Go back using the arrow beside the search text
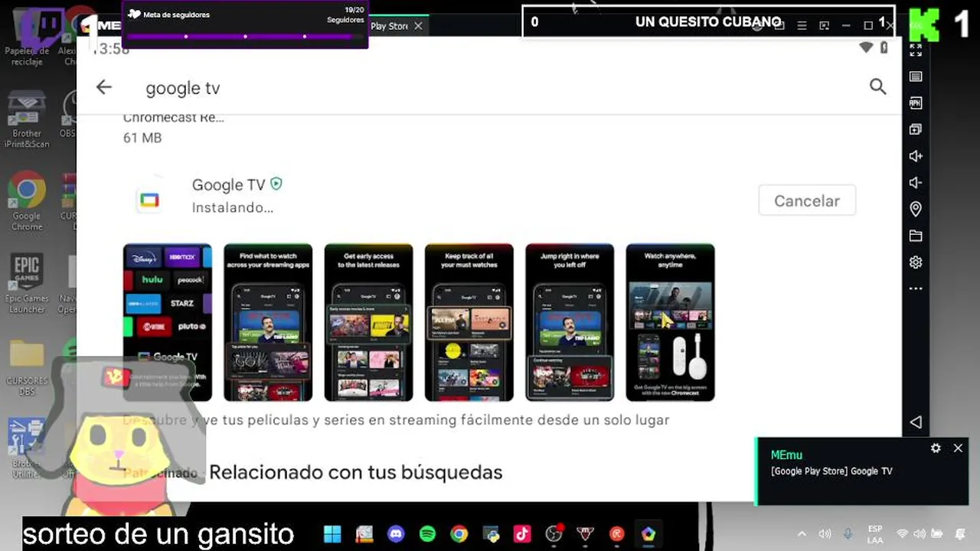The height and width of the screenshot is (551, 980). click(x=104, y=87)
